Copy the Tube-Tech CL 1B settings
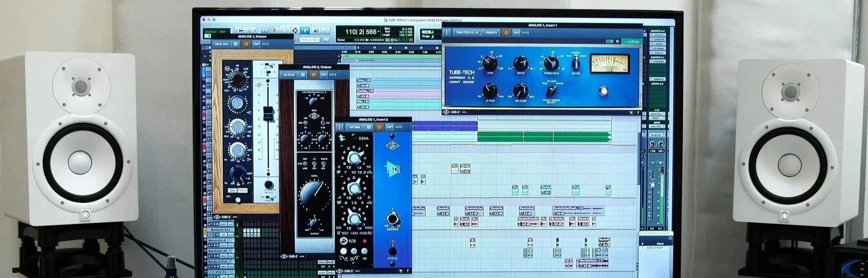The width and height of the screenshot is (868, 278). tap(517, 32)
